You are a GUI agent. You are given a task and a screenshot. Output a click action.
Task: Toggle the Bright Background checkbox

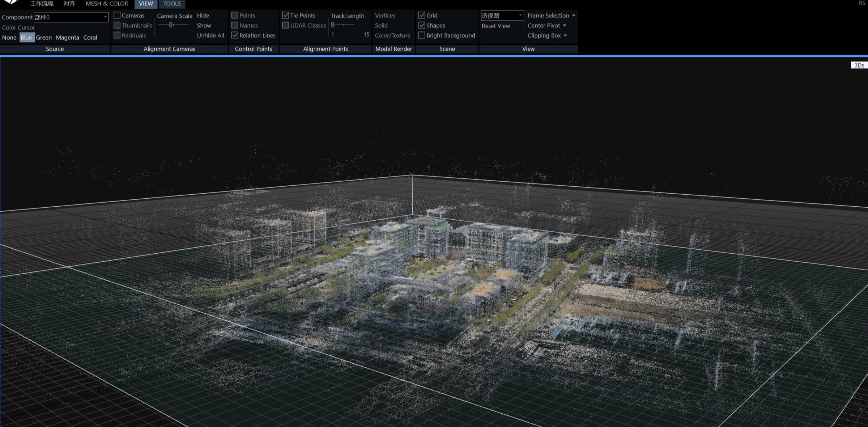pos(422,35)
